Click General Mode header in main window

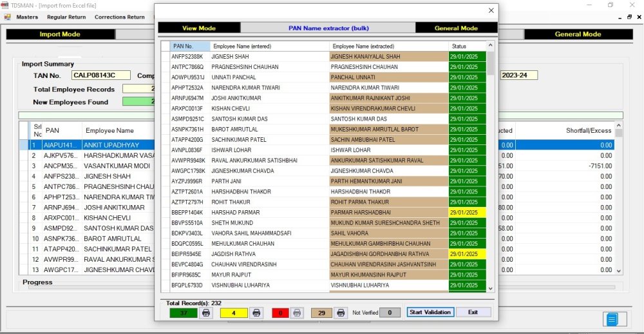click(578, 34)
